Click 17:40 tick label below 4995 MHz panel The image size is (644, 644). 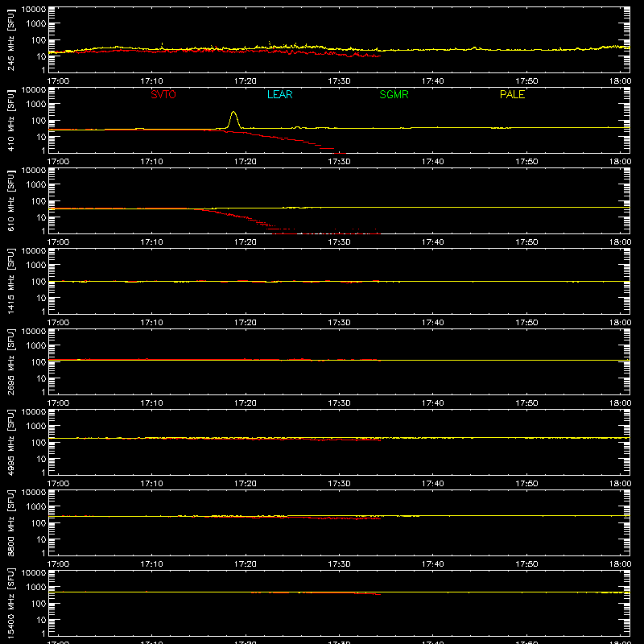point(433,484)
